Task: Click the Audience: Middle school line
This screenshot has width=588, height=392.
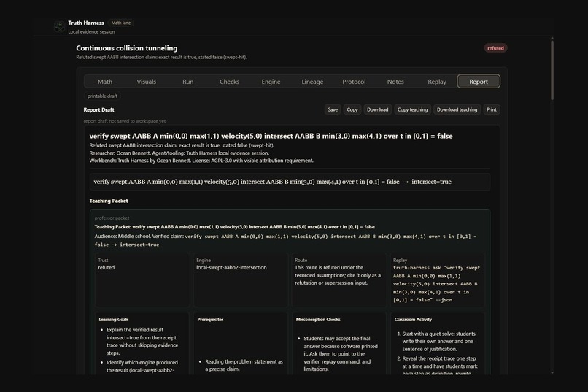Action: point(285,240)
